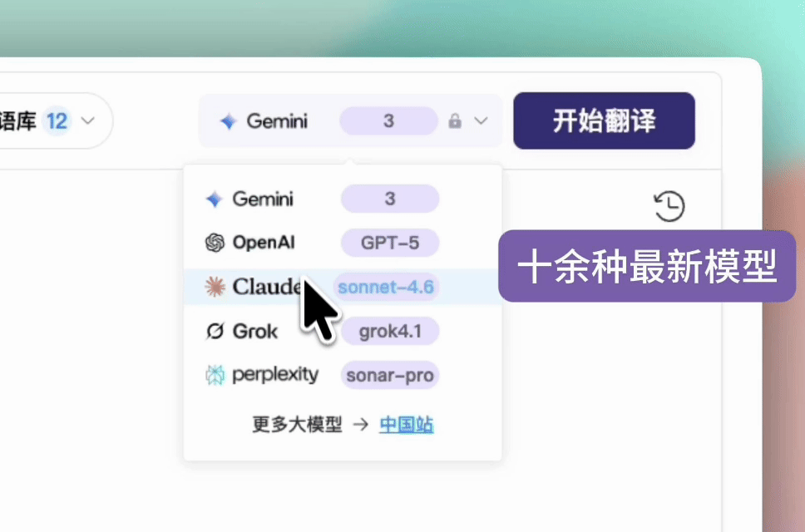
Task: Click the Gemini star logo in selector
Action: 228,121
